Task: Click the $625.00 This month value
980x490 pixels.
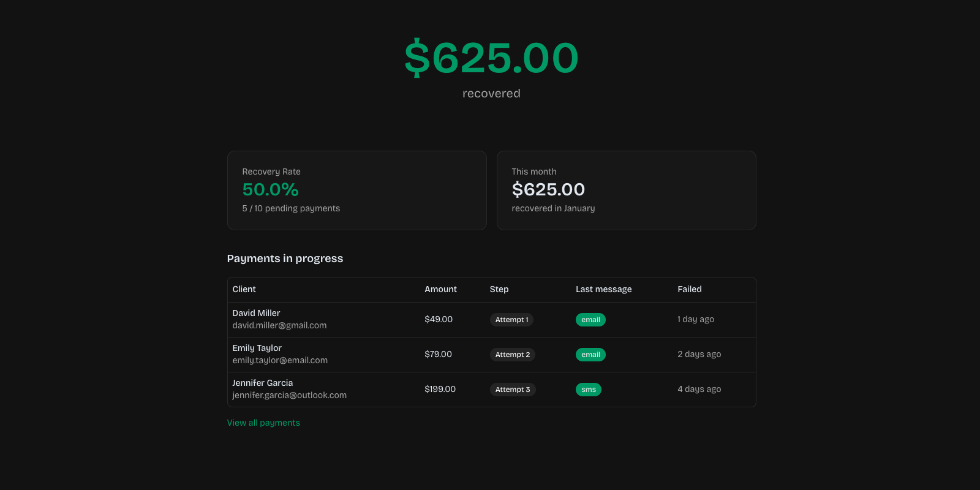Action: pos(548,189)
